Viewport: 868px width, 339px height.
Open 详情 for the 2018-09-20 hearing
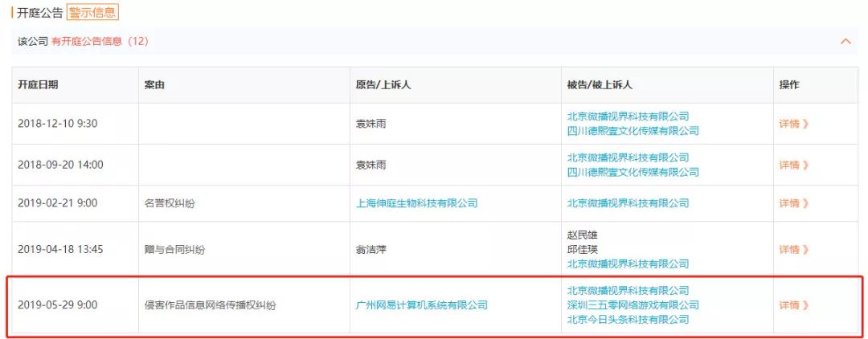794,165
